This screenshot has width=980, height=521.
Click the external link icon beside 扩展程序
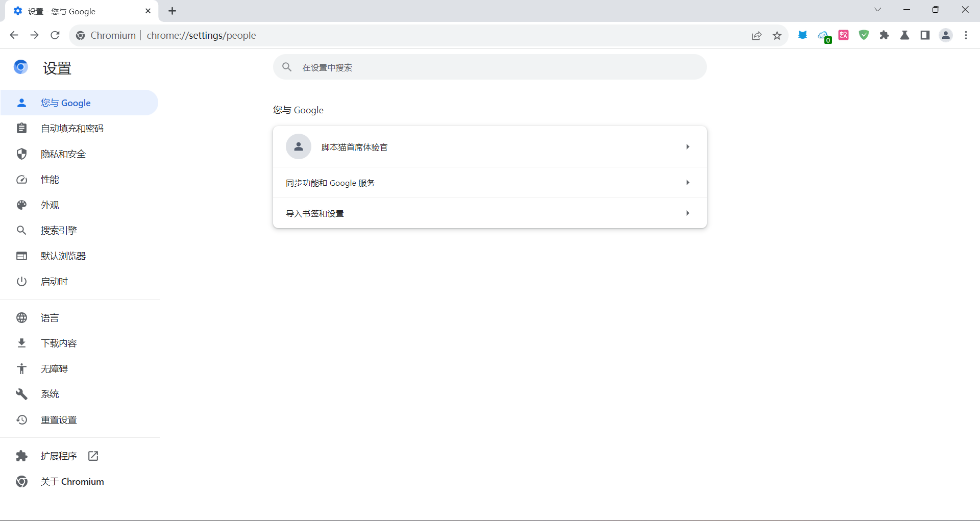93,456
